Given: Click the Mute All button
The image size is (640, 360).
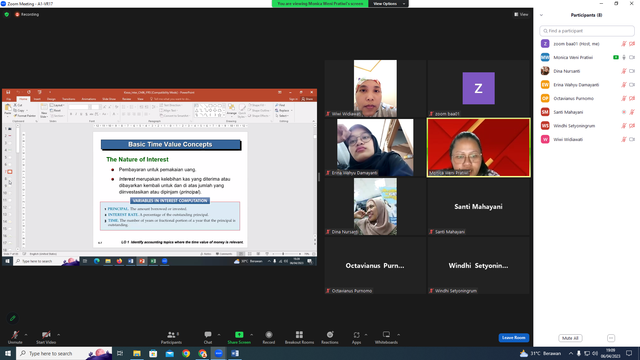Looking at the screenshot, I should coord(570,338).
